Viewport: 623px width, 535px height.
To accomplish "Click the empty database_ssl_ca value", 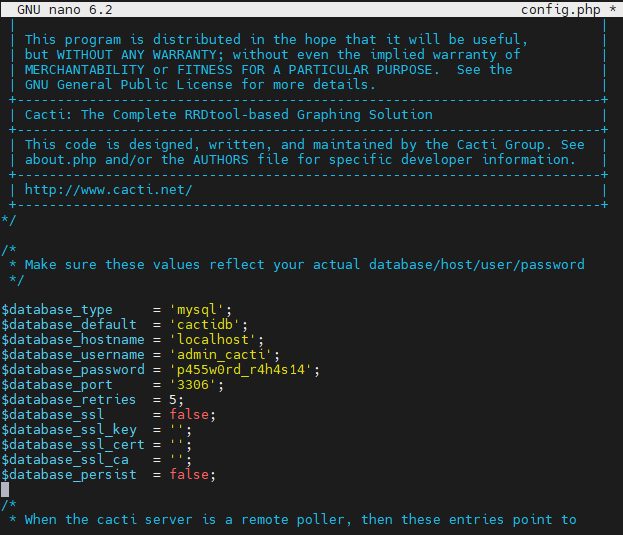I will point(176,460).
